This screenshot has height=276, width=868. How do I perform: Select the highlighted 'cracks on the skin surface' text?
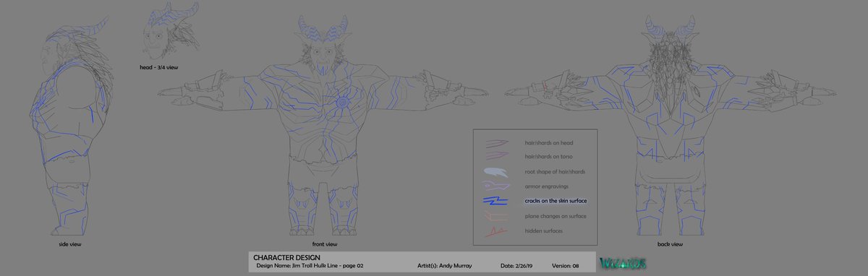point(556,201)
